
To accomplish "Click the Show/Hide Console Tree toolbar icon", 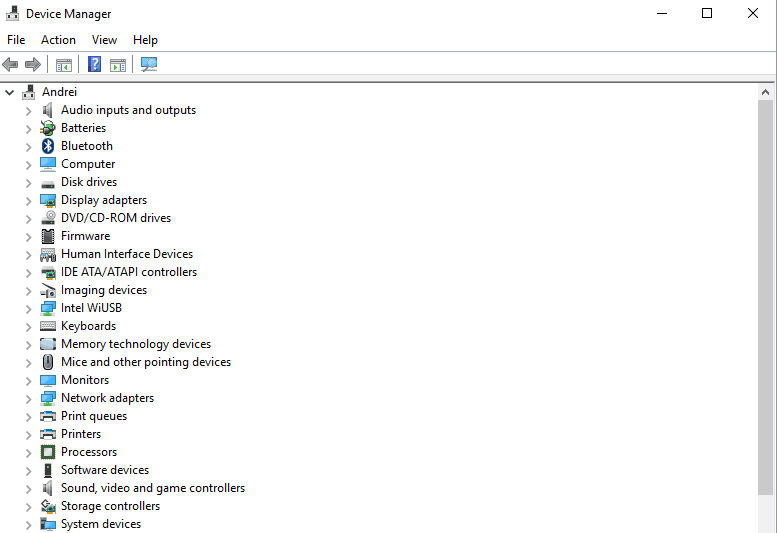I will 64,64.
